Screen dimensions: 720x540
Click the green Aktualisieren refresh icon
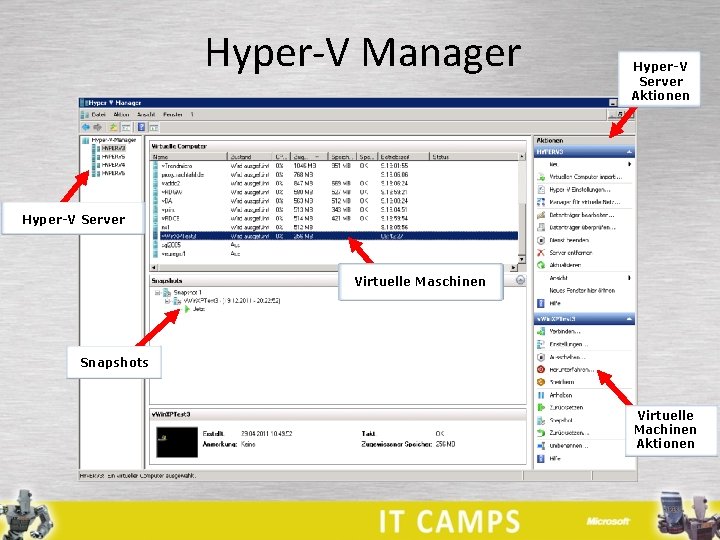point(541,265)
